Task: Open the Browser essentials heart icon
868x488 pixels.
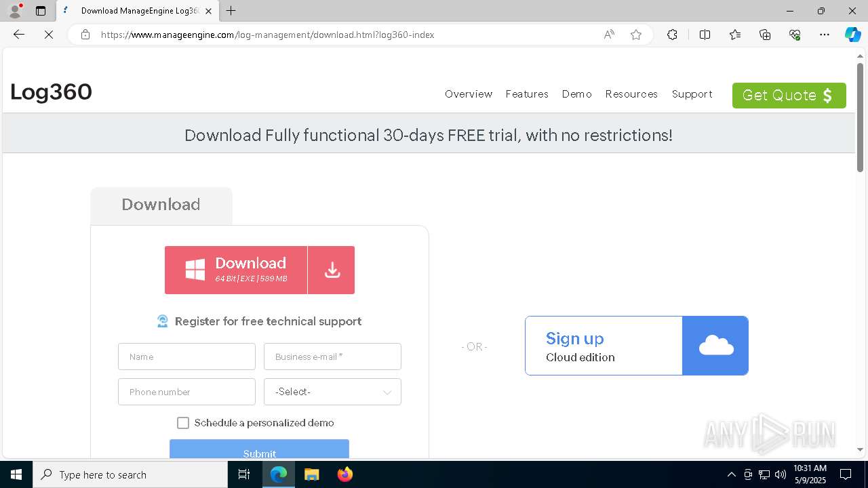Action: (795, 35)
